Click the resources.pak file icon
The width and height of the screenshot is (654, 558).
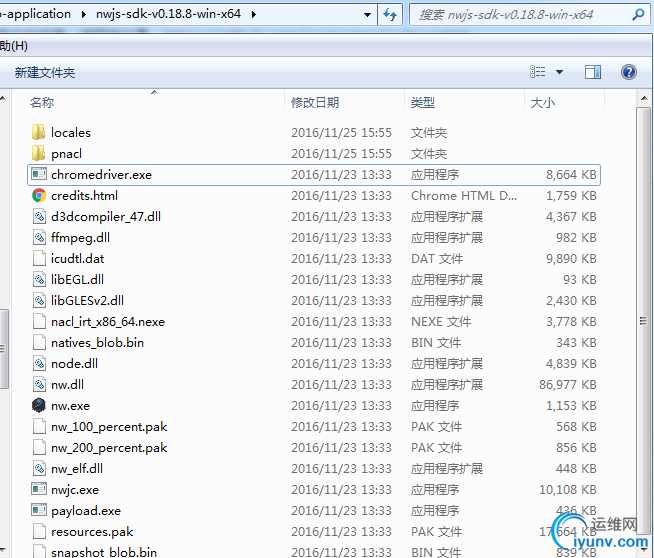(x=39, y=531)
